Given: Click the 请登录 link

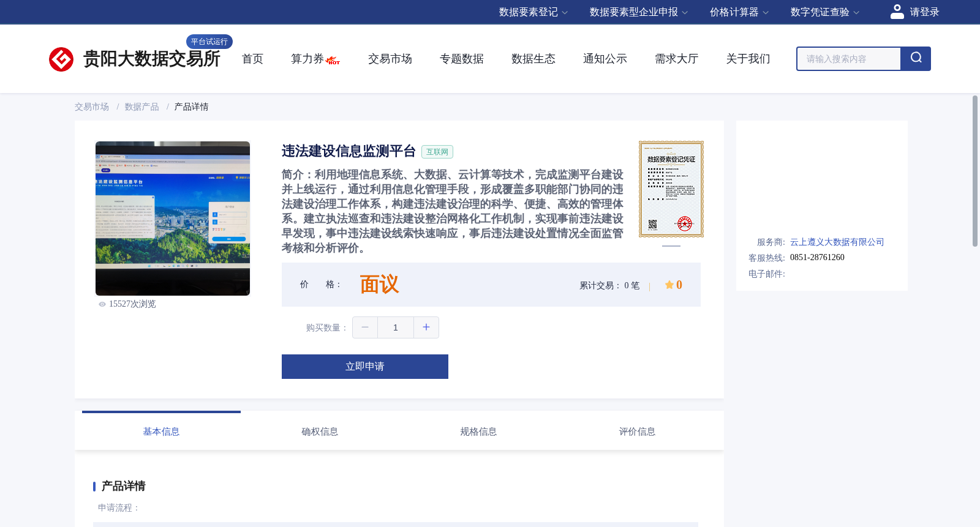Looking at the screenshot, I should pos(924,12).
